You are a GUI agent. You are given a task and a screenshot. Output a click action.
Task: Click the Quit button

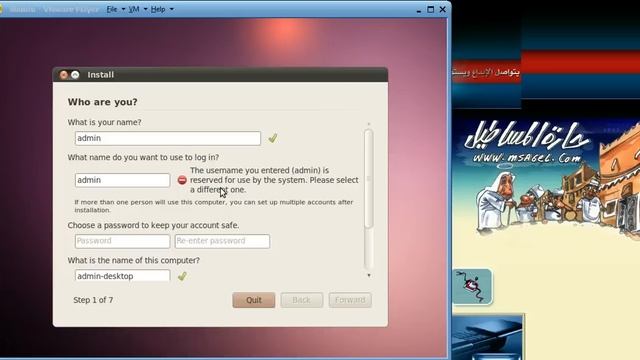coord(254,300)
